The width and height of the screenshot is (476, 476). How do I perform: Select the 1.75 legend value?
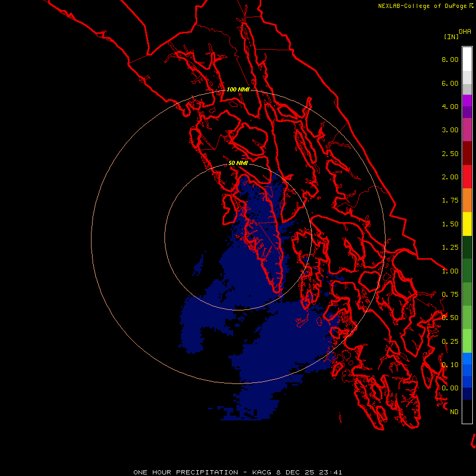tap(450, 200)
